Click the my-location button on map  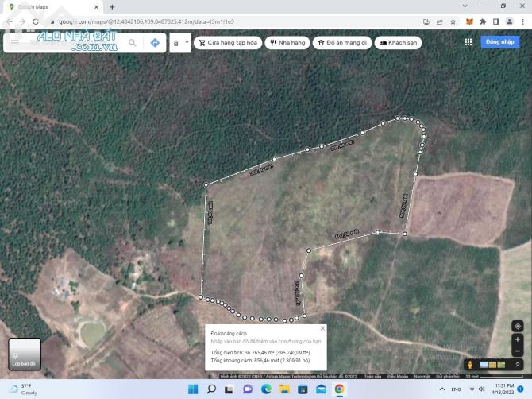tap(518, 326)
